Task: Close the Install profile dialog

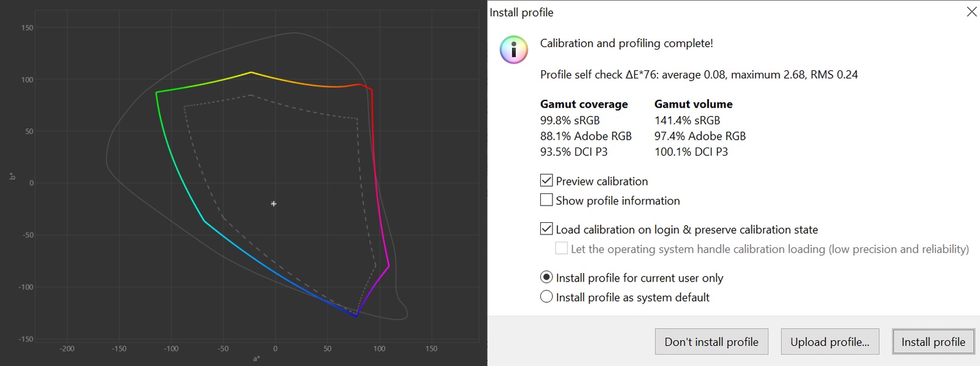Action: pos(971,12)
